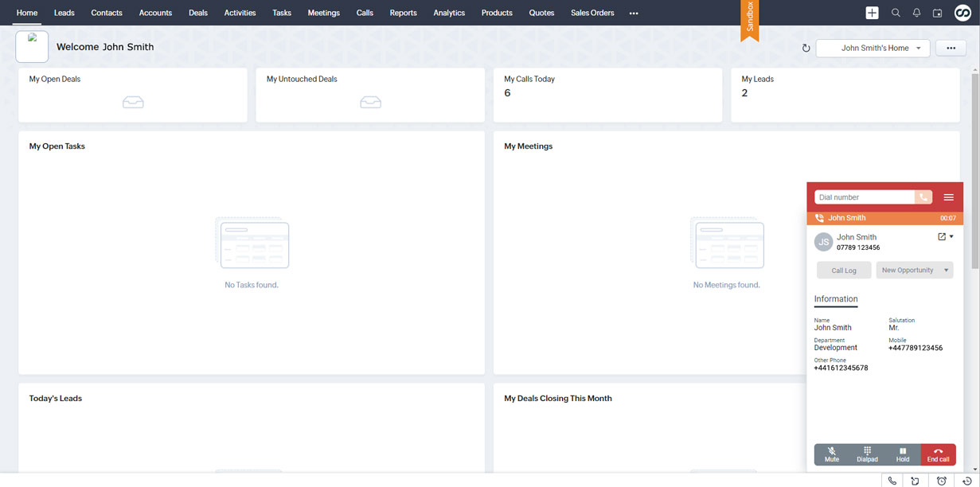Mute the ongoing call
The image size is (980, 487).
click(832, 454)
